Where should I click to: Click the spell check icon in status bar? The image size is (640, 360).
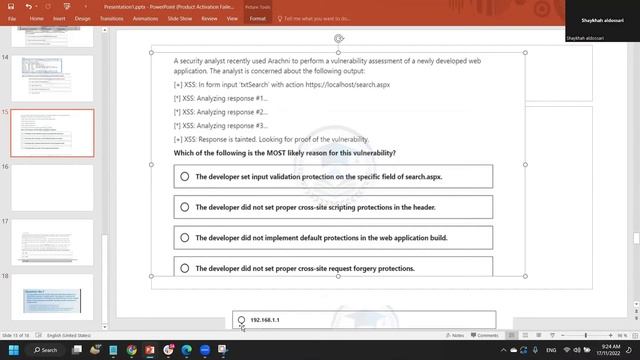(38, 335)
